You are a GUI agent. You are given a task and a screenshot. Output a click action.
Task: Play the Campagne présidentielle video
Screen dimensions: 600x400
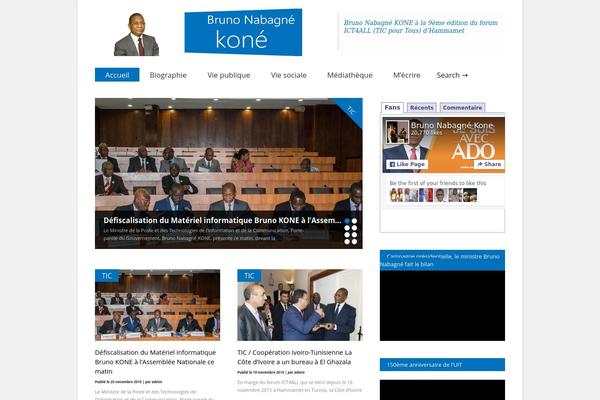point(442,305)
